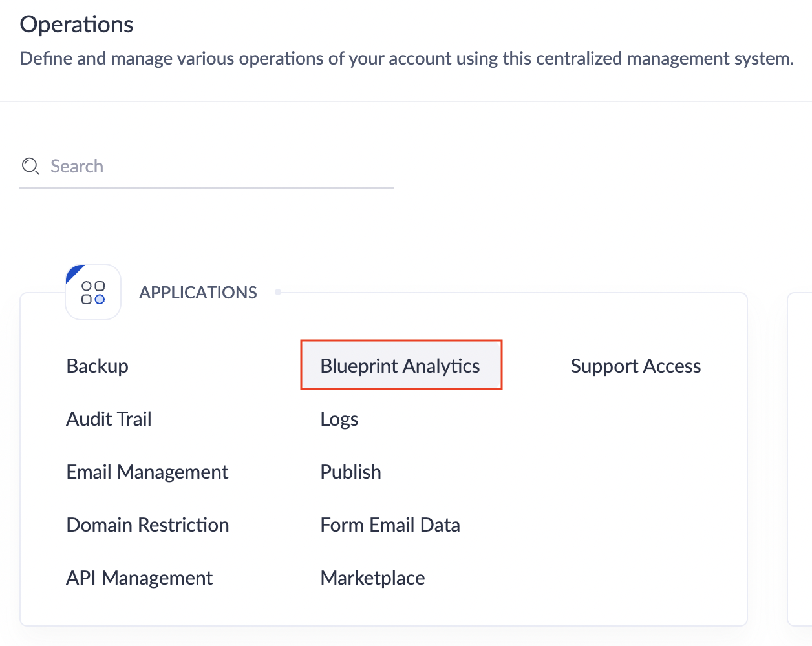Open Support Access
This screenshot has height=646, width=812.
pos(636,366)
